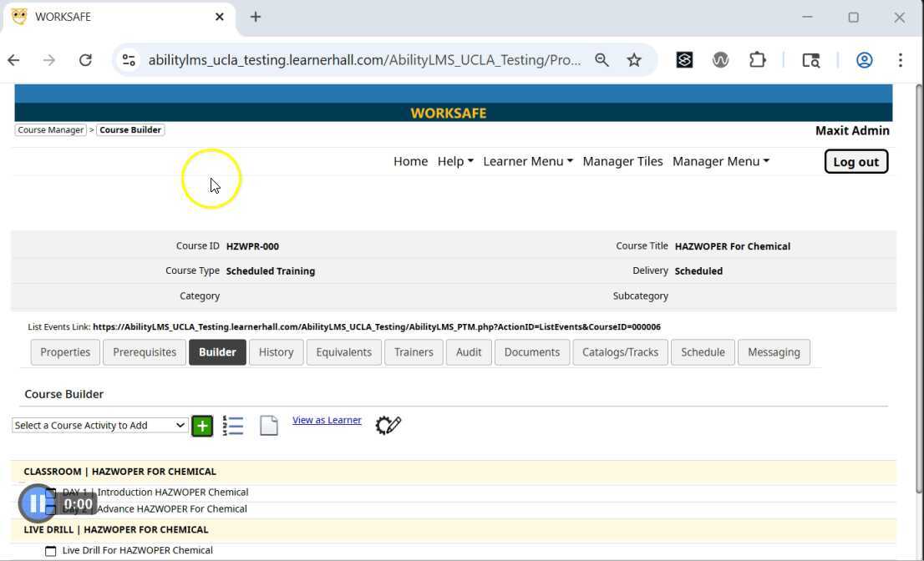Click the zoom magnifier in address bar
The height and width of the screenshot is (561, 924).
pyautogui.click(x=602, y=60)
